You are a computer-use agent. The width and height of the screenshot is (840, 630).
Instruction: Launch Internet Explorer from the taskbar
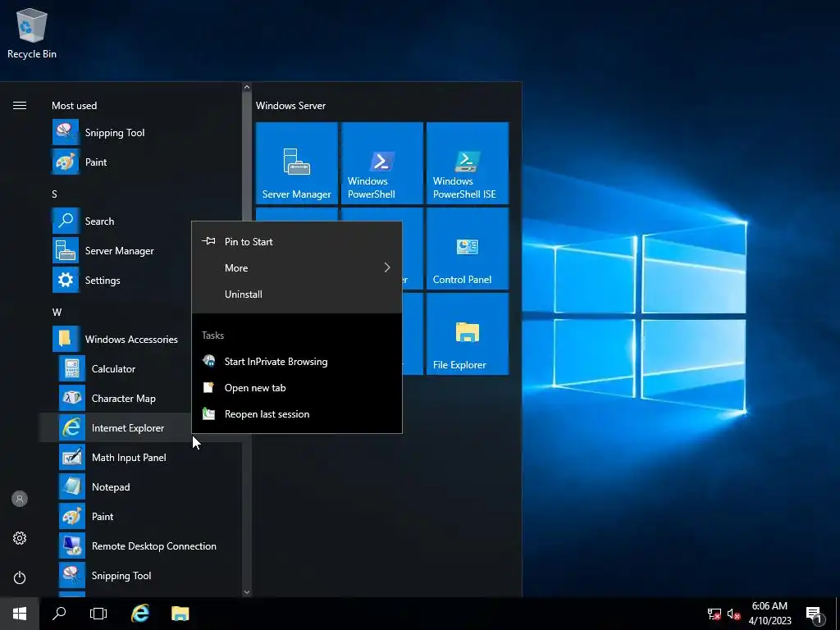click(x=140, y=614)
